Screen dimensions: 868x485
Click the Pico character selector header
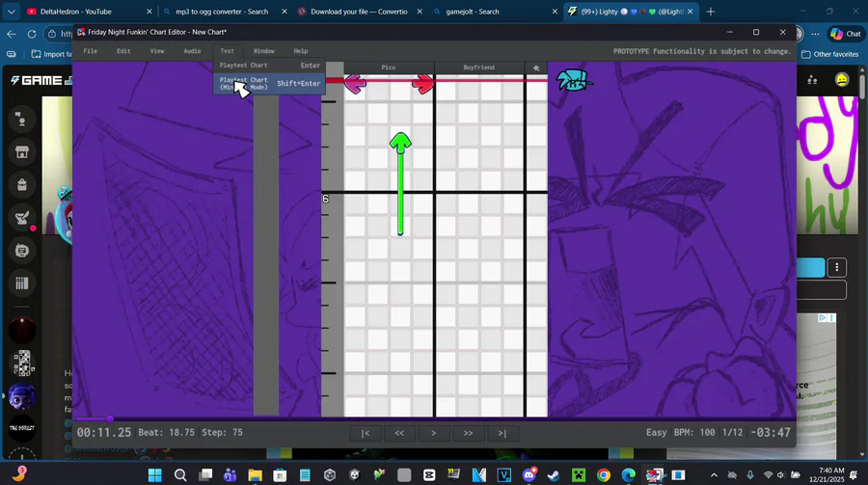[x=389, y=67]
